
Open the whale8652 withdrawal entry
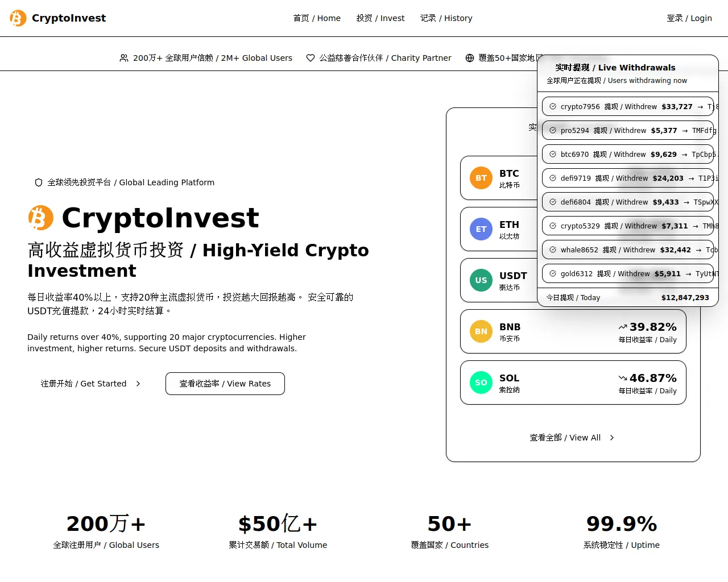click(x=628, y=250)
